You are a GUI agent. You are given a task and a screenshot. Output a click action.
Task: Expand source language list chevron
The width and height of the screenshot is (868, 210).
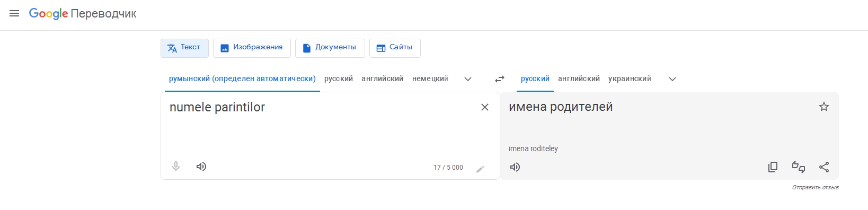[x=468, y=79]
